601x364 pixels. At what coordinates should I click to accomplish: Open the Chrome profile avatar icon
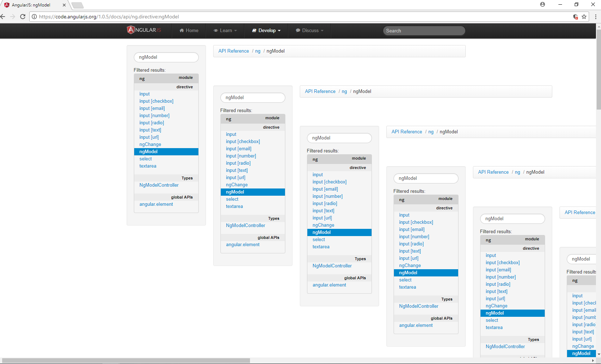[543, 4]
